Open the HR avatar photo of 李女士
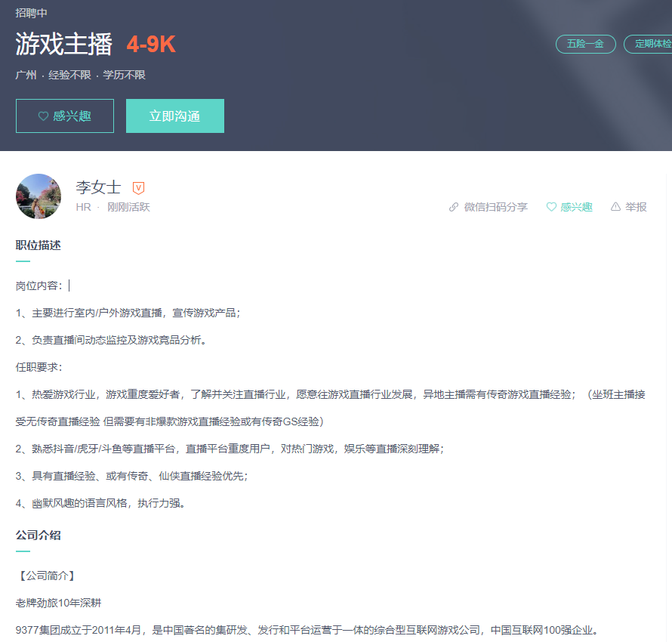 point(39,196)
